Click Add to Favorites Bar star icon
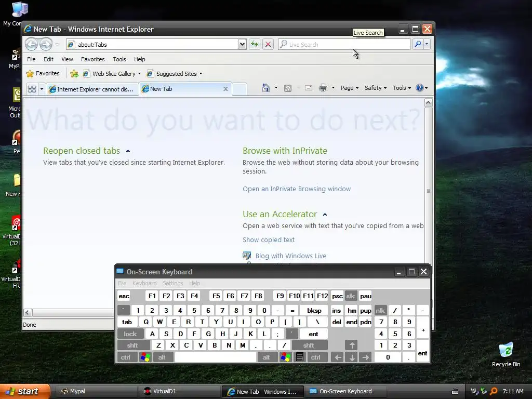 (x=74, y=74)
